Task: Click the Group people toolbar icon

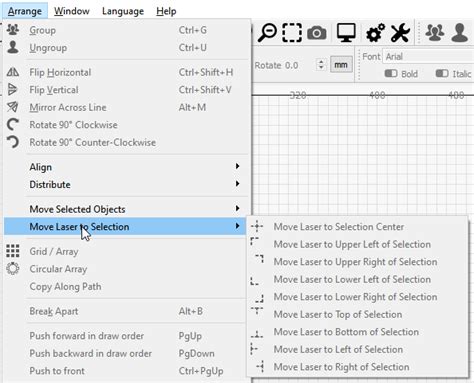Action: pos(435,33)
